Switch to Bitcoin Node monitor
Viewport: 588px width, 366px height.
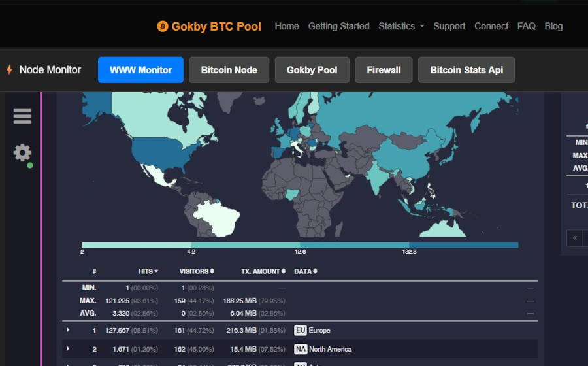coord(229,70)
